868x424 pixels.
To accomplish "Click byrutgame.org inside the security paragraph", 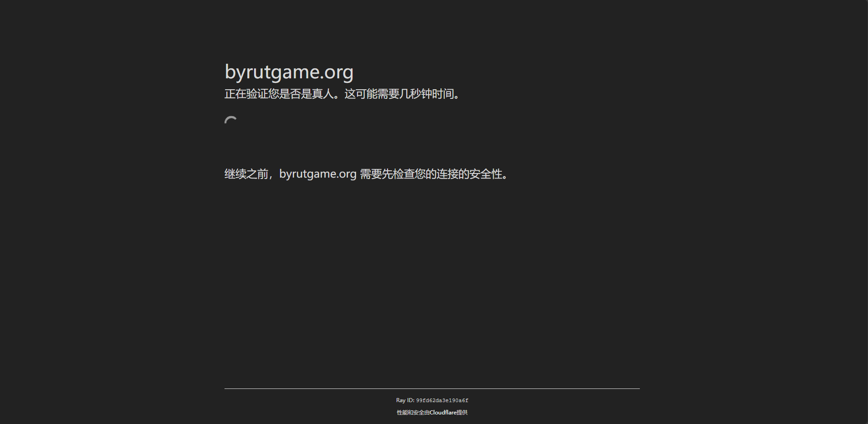I will click(317, 174).
